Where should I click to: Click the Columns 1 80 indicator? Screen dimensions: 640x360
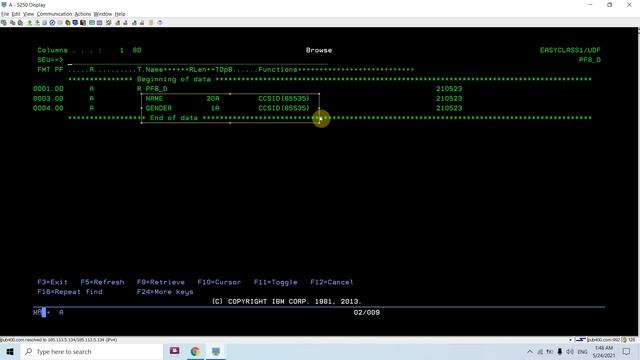tap(89, 50)
